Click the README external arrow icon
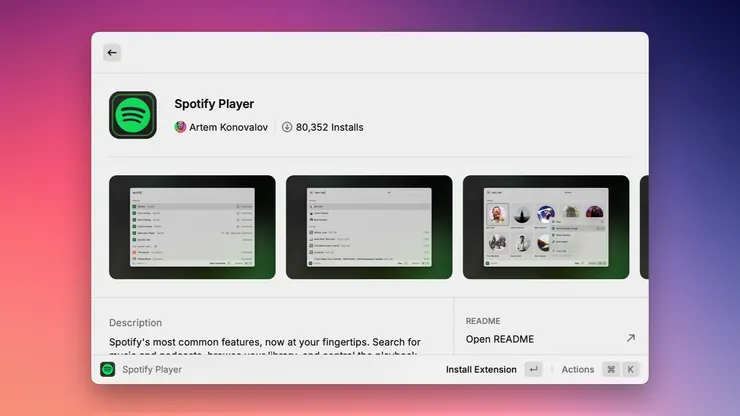Screen dimensions: 740x416 tap(631, 338)
